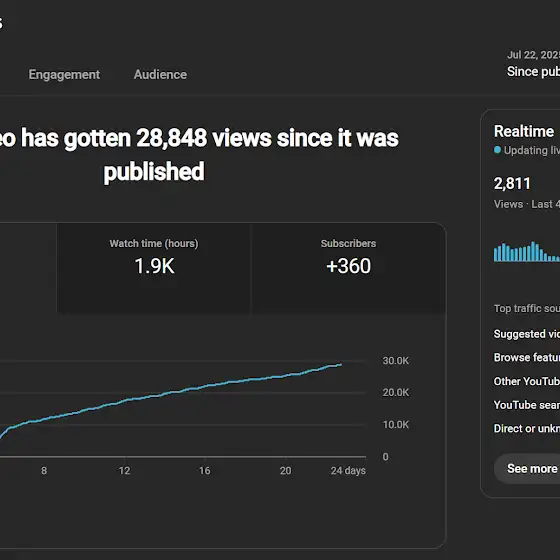This screenshot has width=560, height=560.
Task: Select the Subscribers +360 metric card
Action: (349, 268)
